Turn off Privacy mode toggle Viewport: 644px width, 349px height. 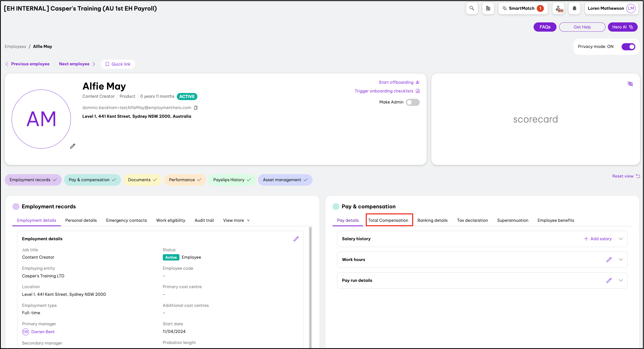tap(628, 47)
